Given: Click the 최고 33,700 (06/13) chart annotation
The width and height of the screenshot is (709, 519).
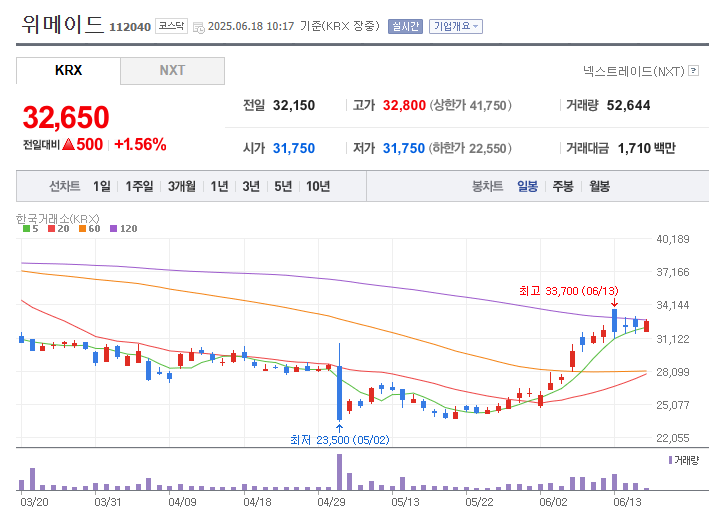Looking at the screenshot, I should [569, 291].
